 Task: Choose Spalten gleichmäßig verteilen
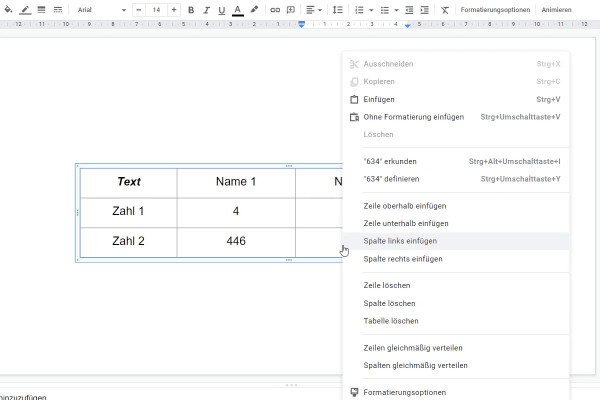pos(455,366)
